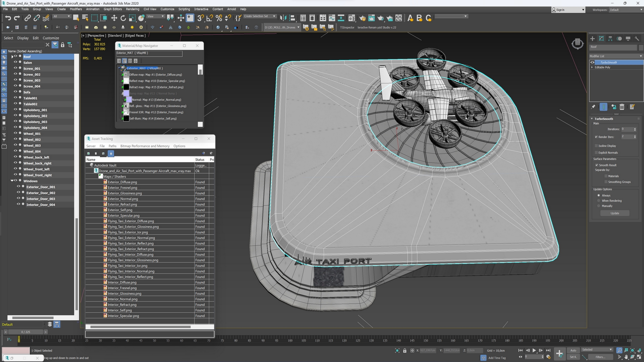Open the reference coordinate View dropdown
Image resolution: width=644 pixels, height=362 pixels.
coord(156,16)
